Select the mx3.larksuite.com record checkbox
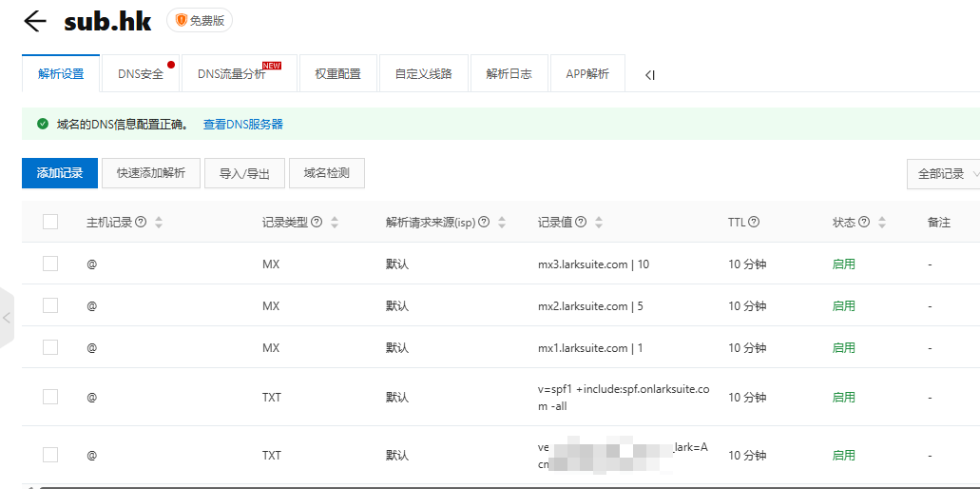Viewport: 980px width, 489px height. point(50,264)
